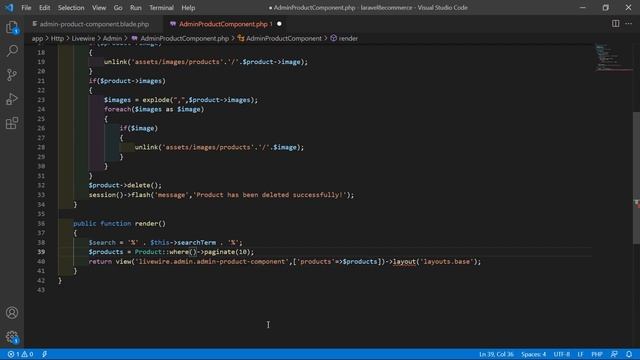Click inside Product::where() parentheses
The image size is (640, 360).
pyautogui.click(x=193, y=252)
